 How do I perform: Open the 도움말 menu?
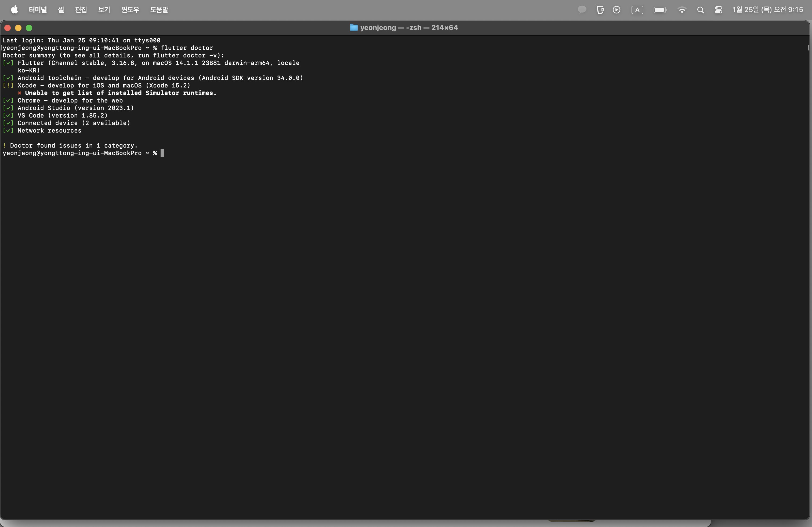(159, 10)
